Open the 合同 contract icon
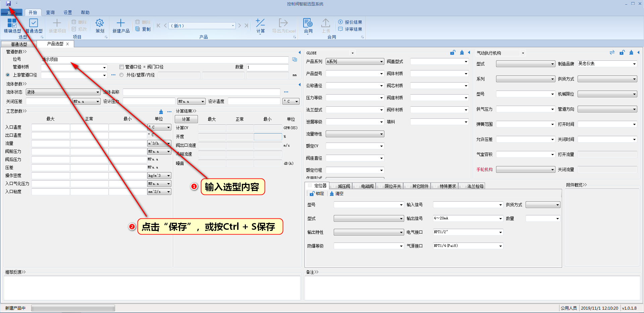Image resolution: width=644 pixels, height=313 pixels. coord(308,23)
